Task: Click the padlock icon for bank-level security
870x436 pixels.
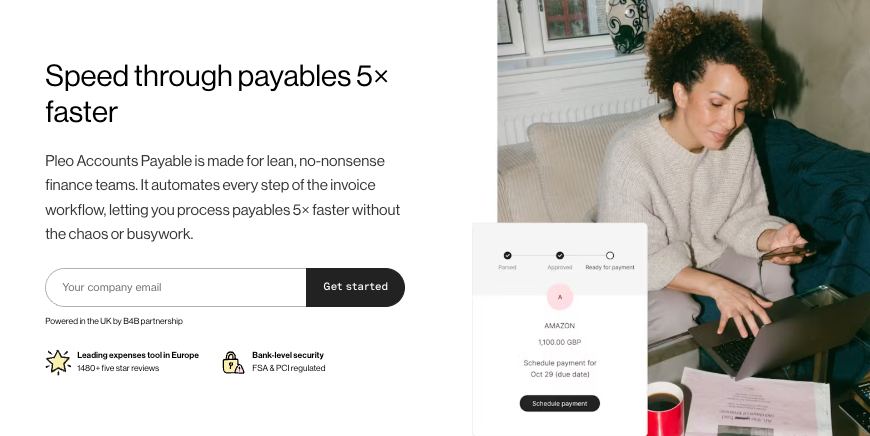Action: [232, 362]
